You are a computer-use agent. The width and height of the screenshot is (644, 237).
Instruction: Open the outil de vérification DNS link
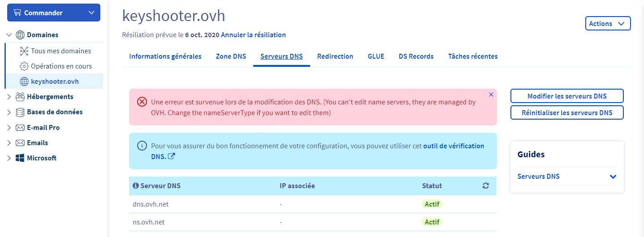[x=454, y=146]
